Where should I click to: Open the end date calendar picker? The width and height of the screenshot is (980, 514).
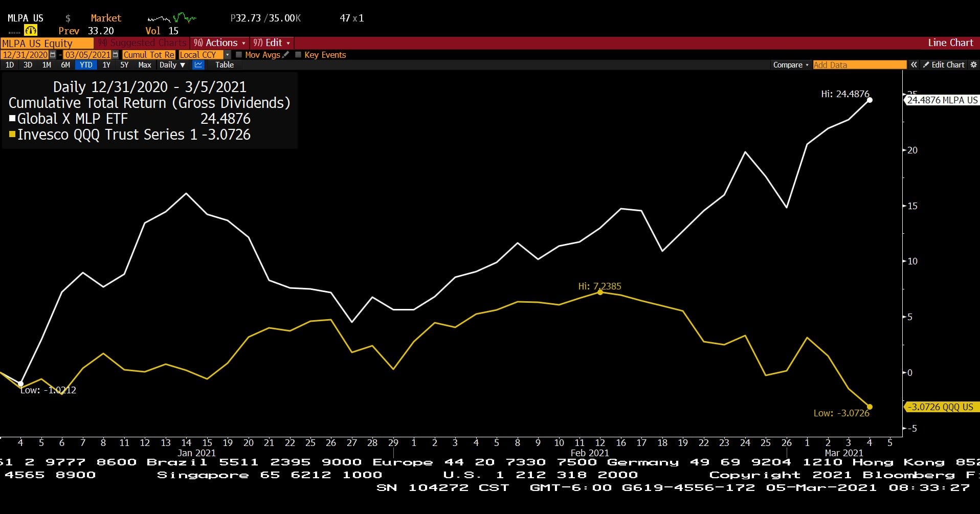pos(116,55)
